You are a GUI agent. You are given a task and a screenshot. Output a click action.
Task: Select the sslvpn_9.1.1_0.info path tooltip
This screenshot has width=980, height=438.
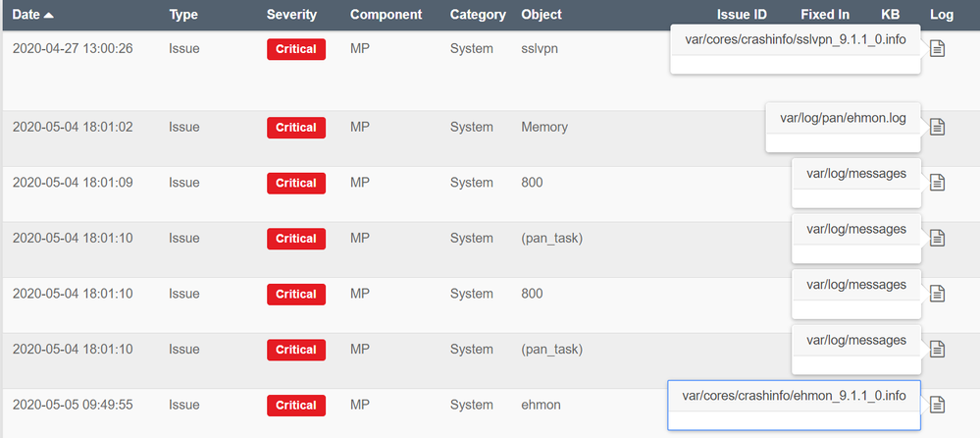point(795,39)
